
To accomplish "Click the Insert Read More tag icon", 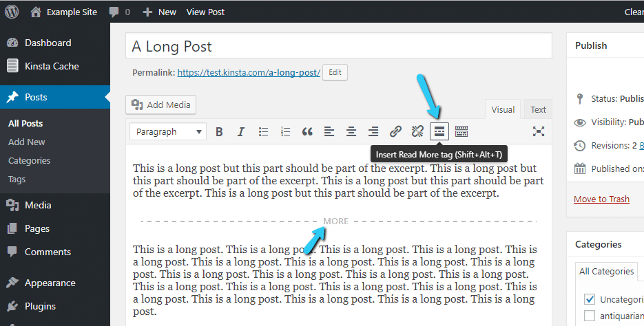I will [439, 131].
